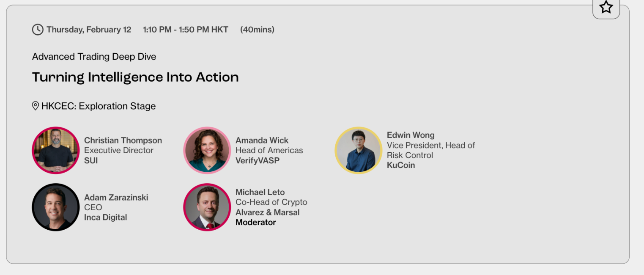Click the Advanced Trading Deep Dive track label
644x275 pixels.
(x=94, y=57)
